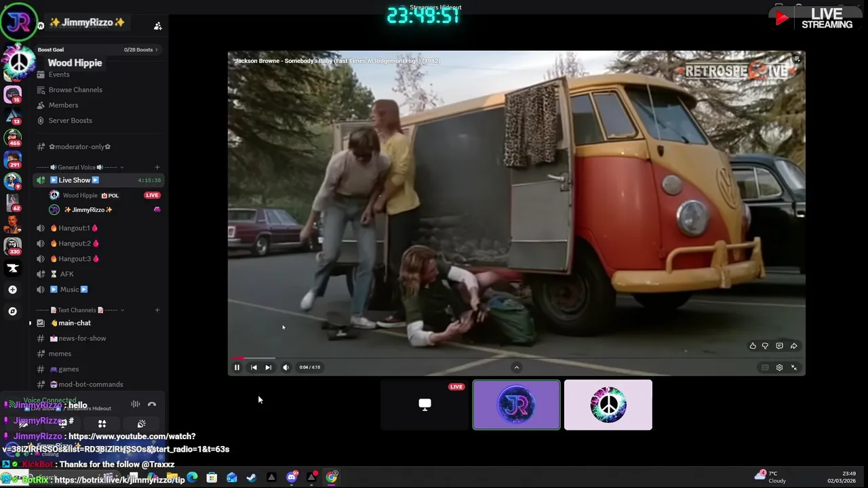
Task: Open server with 13 notification badge
Action: [x=12, y=116]
